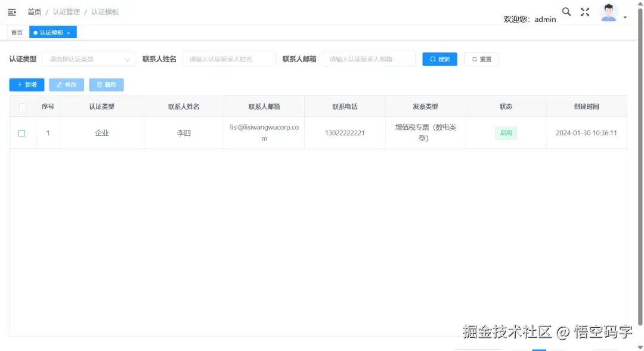Toggle fullscreen mode icon near the avatar
This screenshot has width=644, height=351.
click(585, 11)
